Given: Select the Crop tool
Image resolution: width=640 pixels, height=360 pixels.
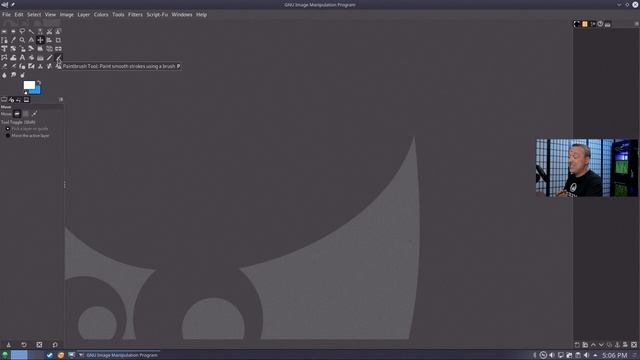Looking at the screenshot, I should pyautogui.click(x=58, y=40).
